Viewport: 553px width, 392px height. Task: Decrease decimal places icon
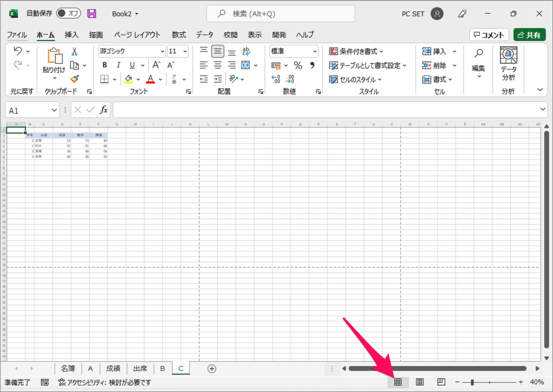tap(290, 79)
